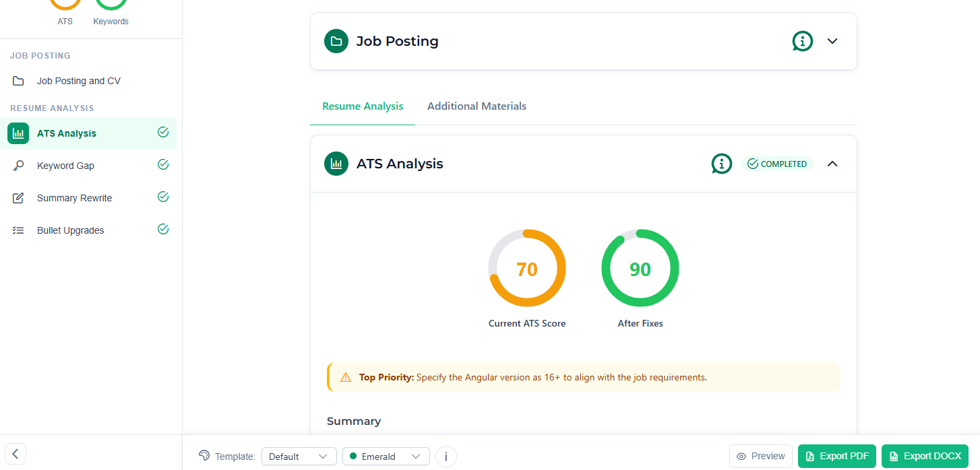Click the Current ATS Score label
This screenshot has height=470, width=980.
click(x=527, y=323)
